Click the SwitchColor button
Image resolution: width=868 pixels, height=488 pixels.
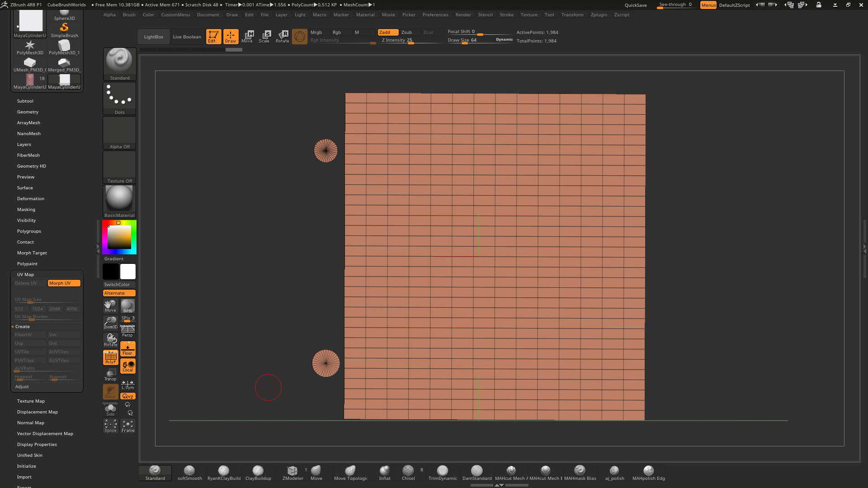[x=119, y=284]
